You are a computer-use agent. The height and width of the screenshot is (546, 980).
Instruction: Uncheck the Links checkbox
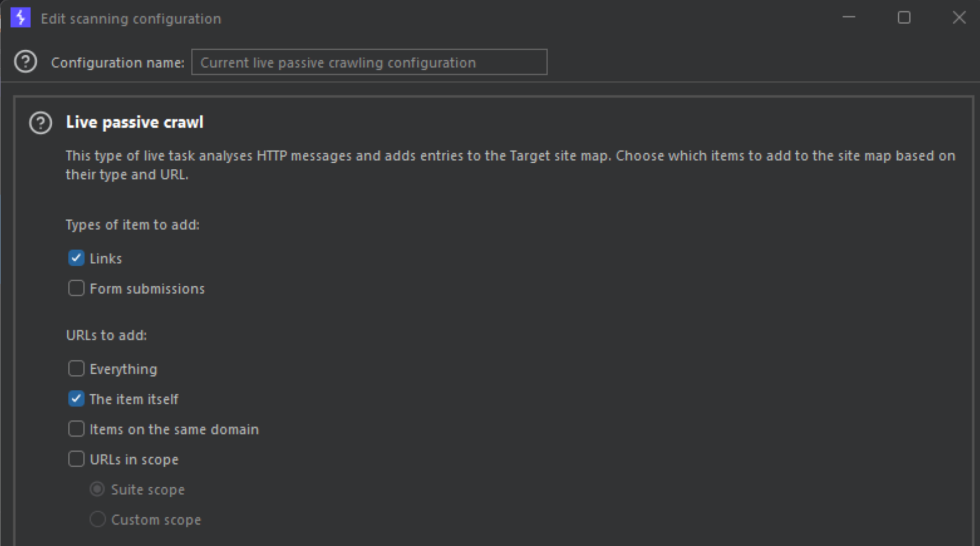click(x=76, y=258)
